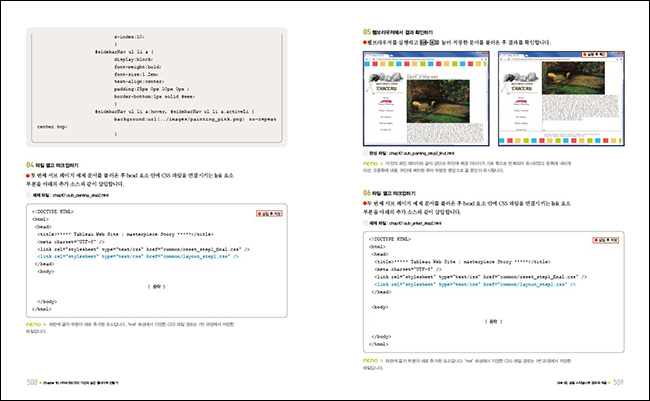650x401 pixels.
Task: Click the left browser screenshot thumbnail
Action: 424,100
